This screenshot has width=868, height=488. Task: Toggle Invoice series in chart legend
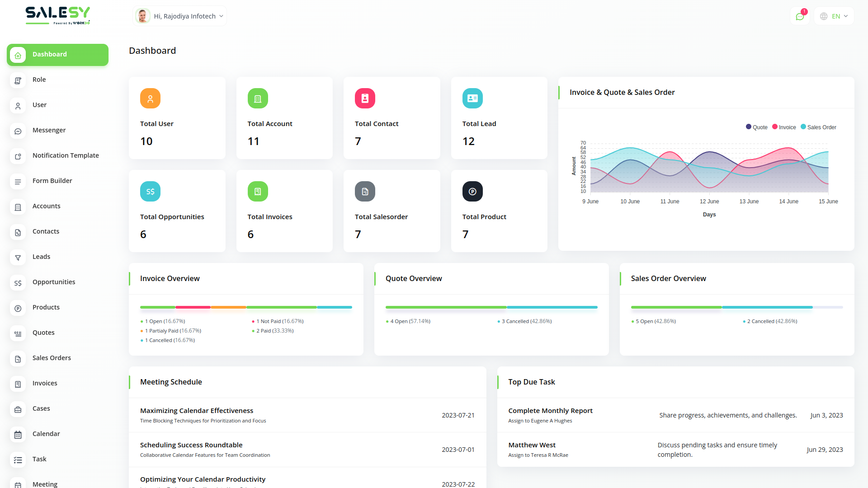point(784,127)
